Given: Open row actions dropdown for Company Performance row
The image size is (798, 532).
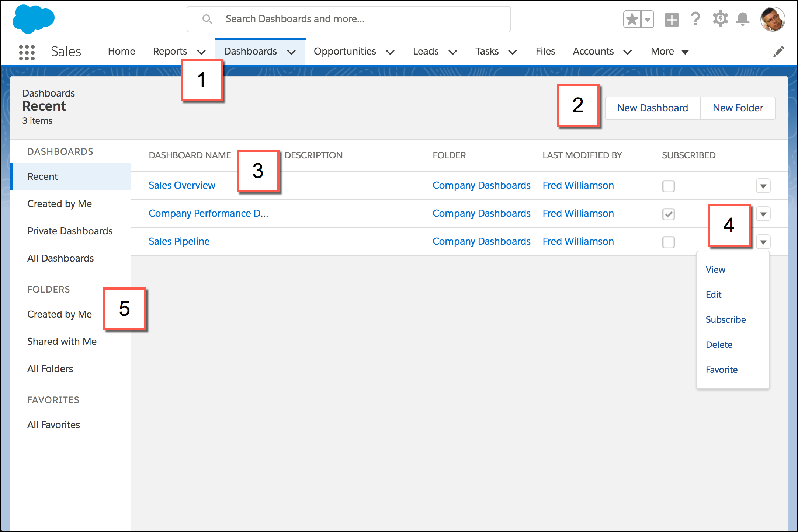Looking at the screenshot, I should click(x=763, y=214).
